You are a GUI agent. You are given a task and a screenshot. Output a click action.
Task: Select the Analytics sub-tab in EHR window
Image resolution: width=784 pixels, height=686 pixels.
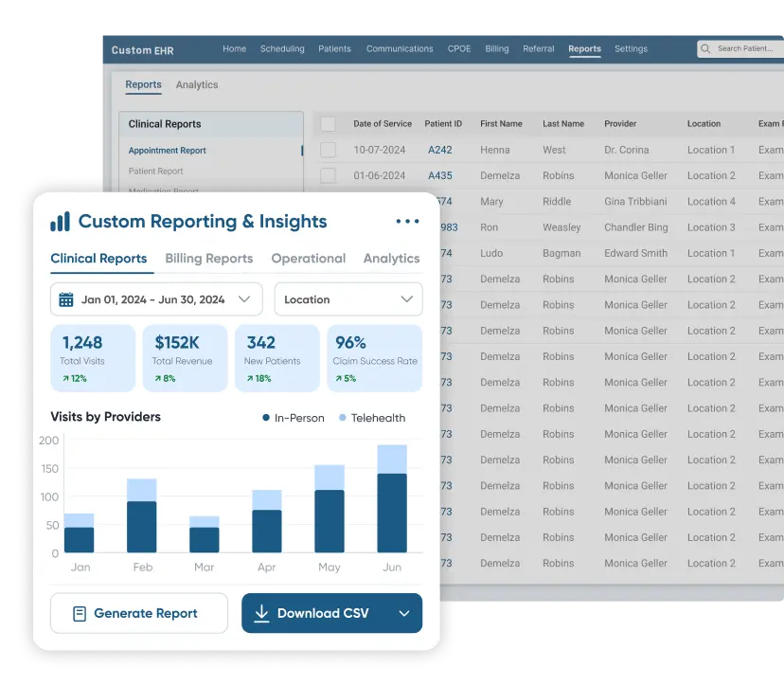point(197,84)
